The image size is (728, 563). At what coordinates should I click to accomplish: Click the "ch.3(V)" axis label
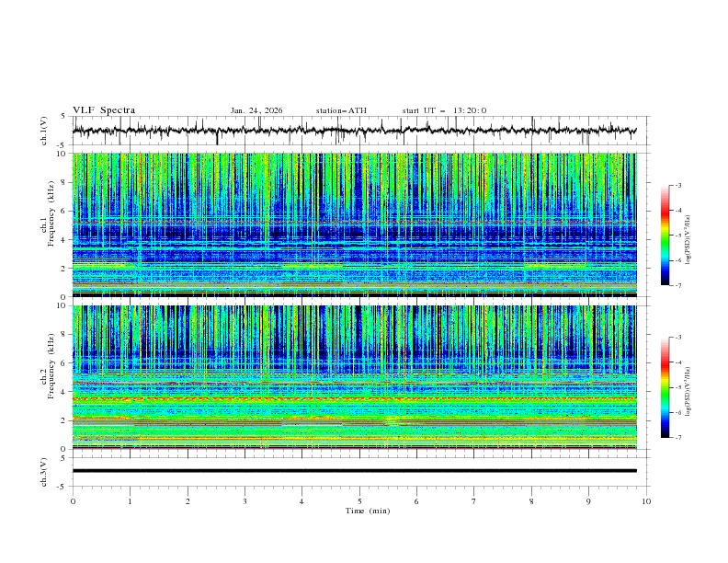44,471
